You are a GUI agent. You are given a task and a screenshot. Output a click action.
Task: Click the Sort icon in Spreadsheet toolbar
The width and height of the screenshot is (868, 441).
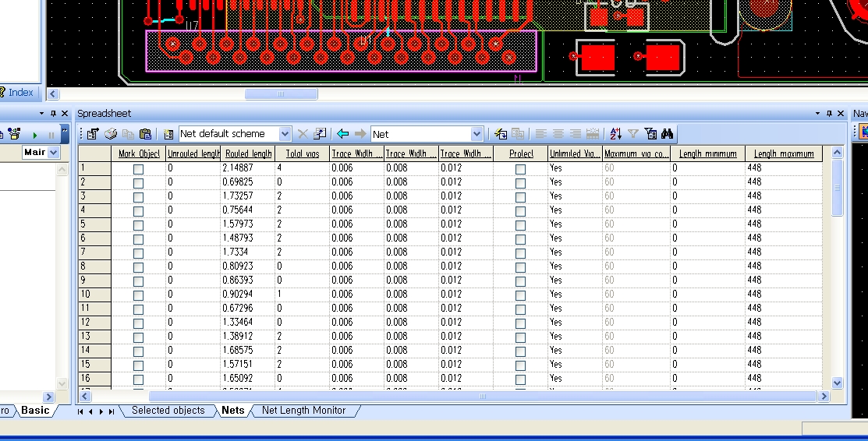tap(615, 134)
